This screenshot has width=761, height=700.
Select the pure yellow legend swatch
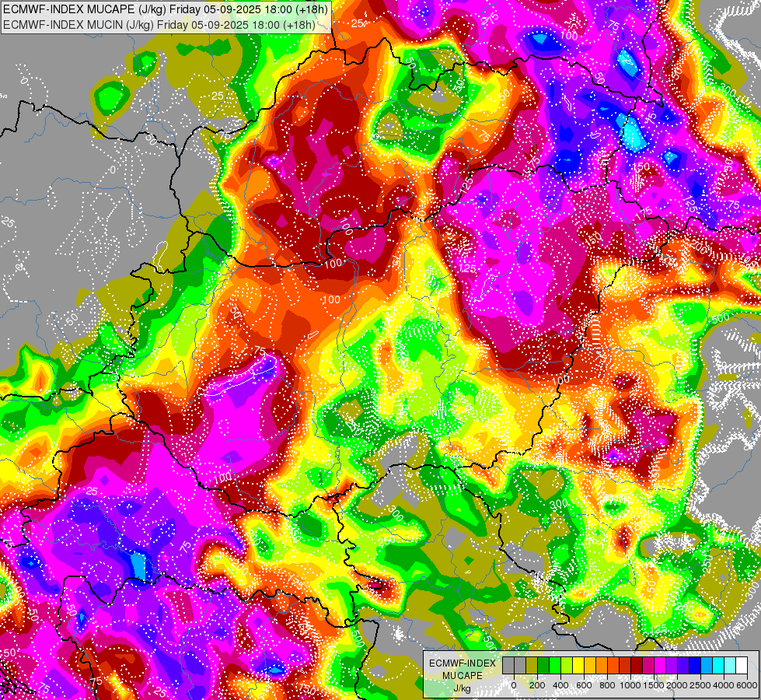(x=579, y=665)
